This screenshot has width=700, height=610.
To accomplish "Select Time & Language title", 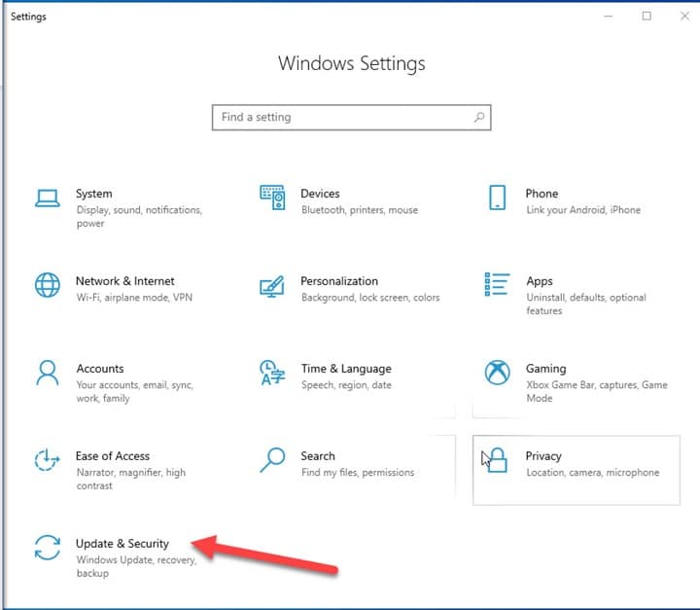I will coord(346,369).
